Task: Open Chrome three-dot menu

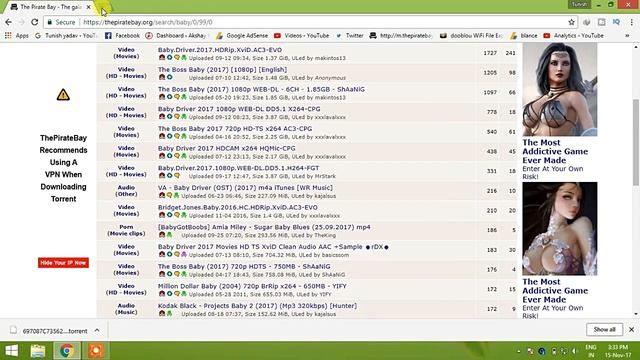Action: pyautogui.click(x=631, y=22)
